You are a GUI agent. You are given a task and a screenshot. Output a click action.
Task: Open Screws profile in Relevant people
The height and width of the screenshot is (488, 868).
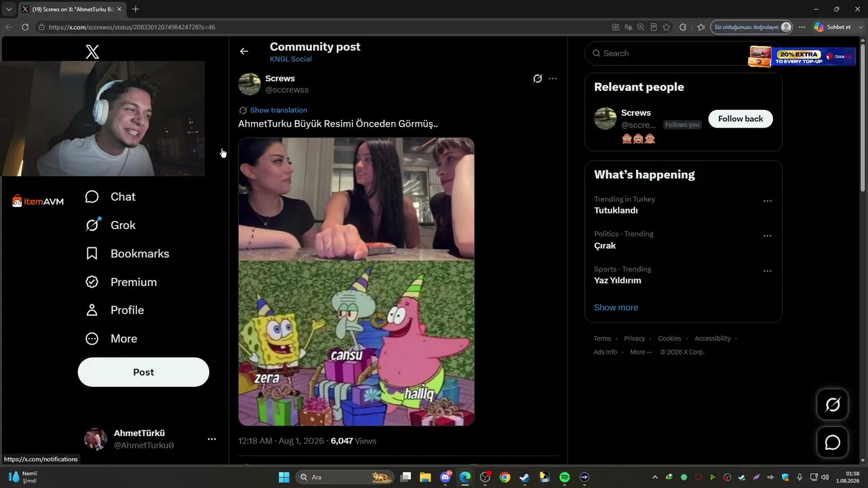click(636, 113)
